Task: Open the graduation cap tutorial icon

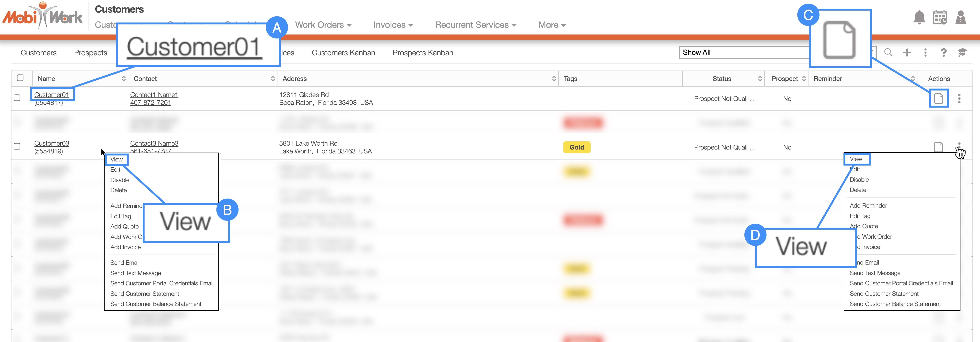Action: pyautogui.click(x=962, y=53)
